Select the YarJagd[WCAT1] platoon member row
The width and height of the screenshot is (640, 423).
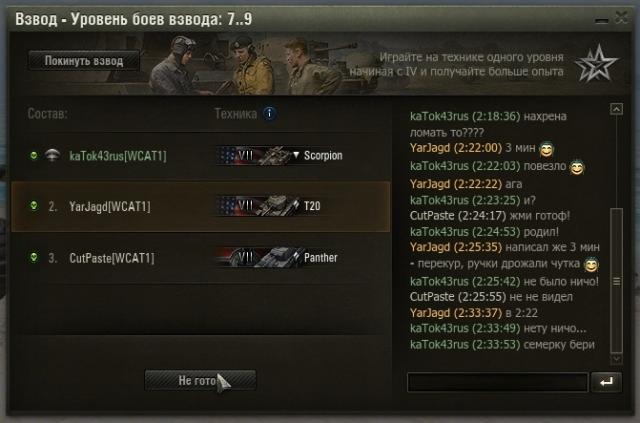click(x=200, y=207)
